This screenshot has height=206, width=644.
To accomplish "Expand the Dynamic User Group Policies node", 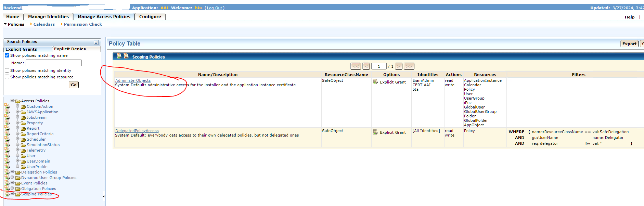I will click(x=12, y=177).
